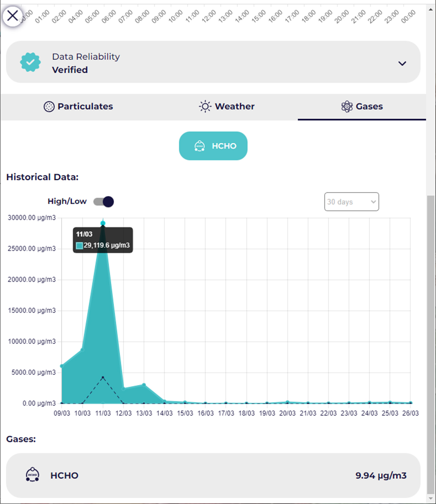Image resolution: width=436 pixels, height=504 pixels.
Task: Expand the Data Reliability chevron
Action: (402, 63)
